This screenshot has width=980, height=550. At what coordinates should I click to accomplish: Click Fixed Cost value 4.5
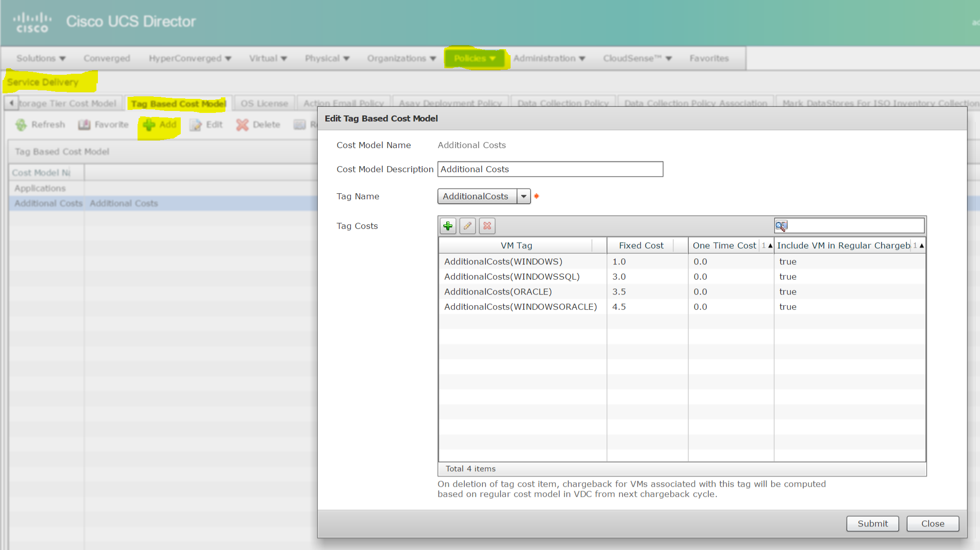[x=619, y=307]
